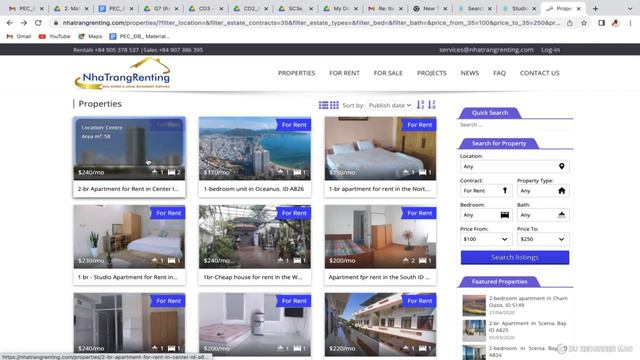Open 2-br Apartment for Rent in Center listing title
Screen dimensions: 640x360
point(128,189)
